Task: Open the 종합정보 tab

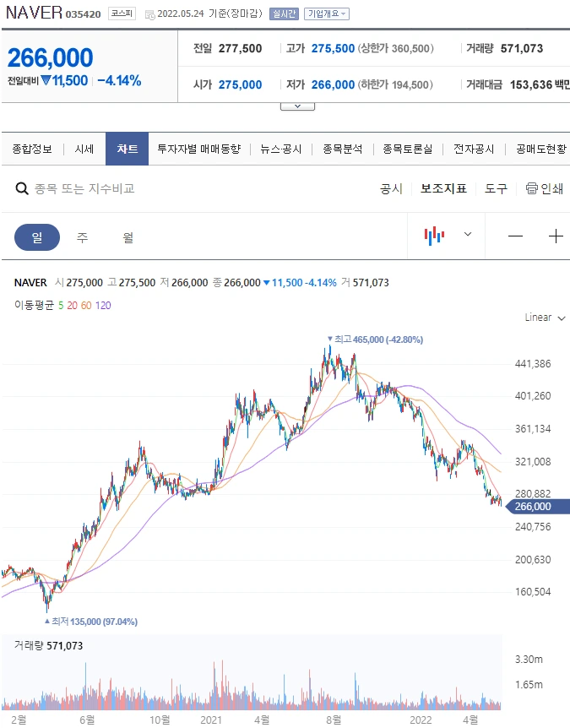Action: click(x=32, y=149)
